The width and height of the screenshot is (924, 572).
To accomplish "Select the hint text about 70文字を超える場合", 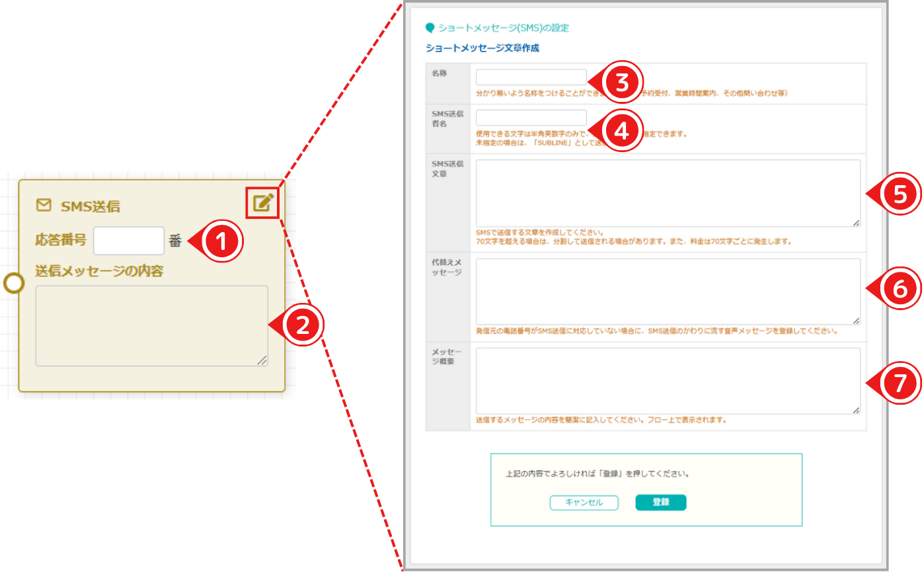I will click(x=633, y=241).
